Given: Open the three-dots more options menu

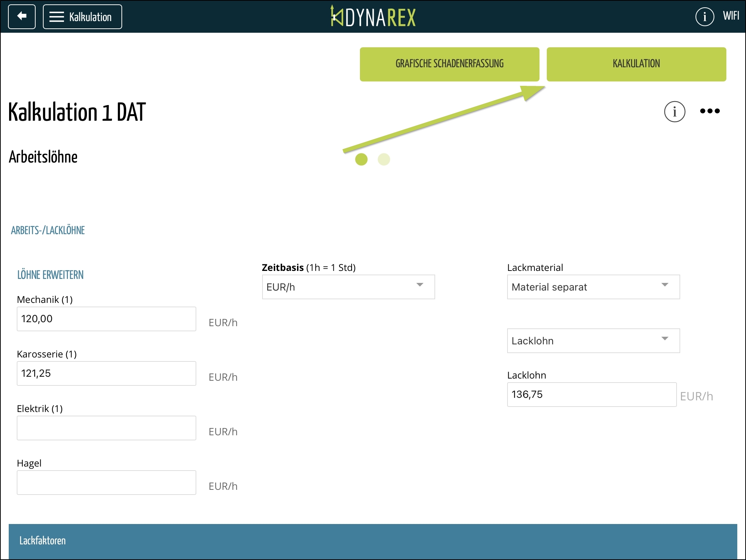Looking at the screenshot, I should 710,111.
